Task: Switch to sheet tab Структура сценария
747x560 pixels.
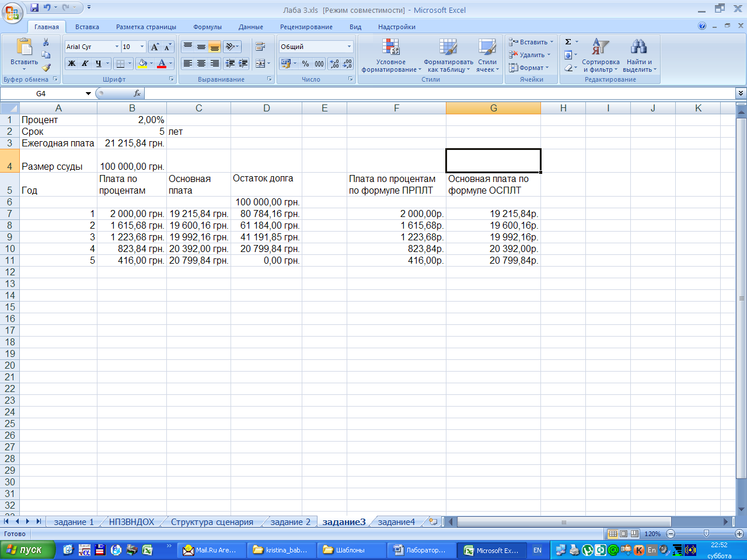Action: click(x=212, y=522)
